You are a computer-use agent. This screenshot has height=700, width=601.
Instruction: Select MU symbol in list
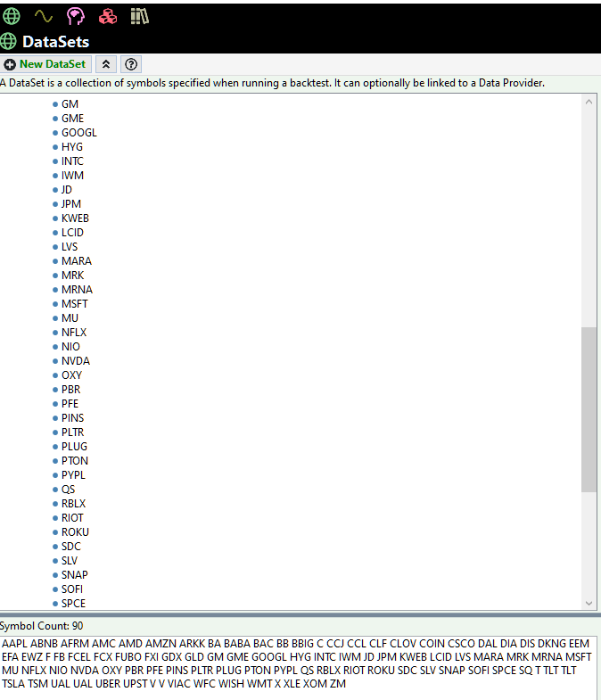(x=70, y=318)
